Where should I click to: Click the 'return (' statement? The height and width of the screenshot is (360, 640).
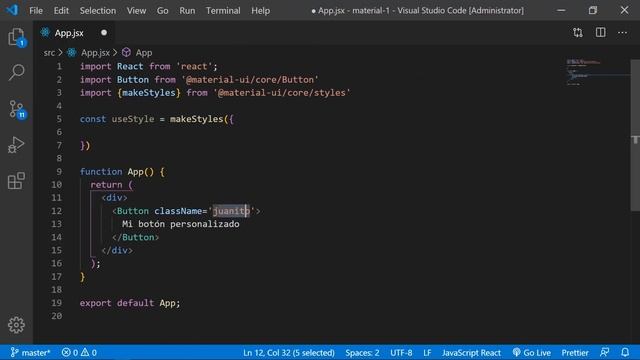pos(111,184)
